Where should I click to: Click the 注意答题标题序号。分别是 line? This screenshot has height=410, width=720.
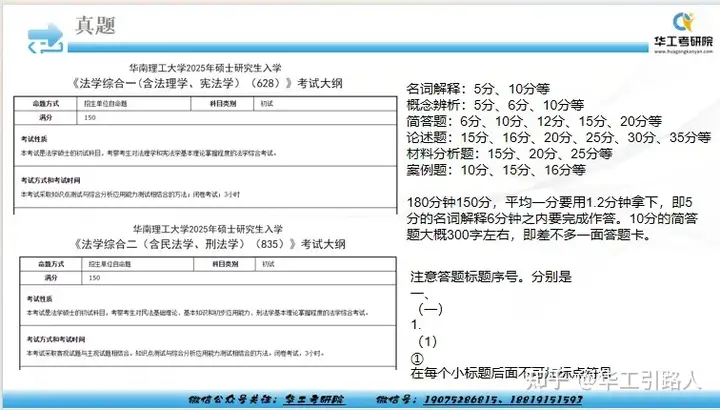coord(491,277)
